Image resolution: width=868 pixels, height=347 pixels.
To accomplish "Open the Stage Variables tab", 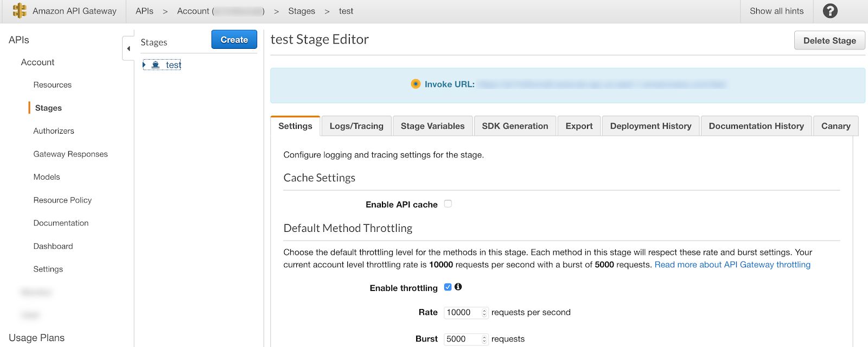I will pyautogui.click(x=432, y=126).
